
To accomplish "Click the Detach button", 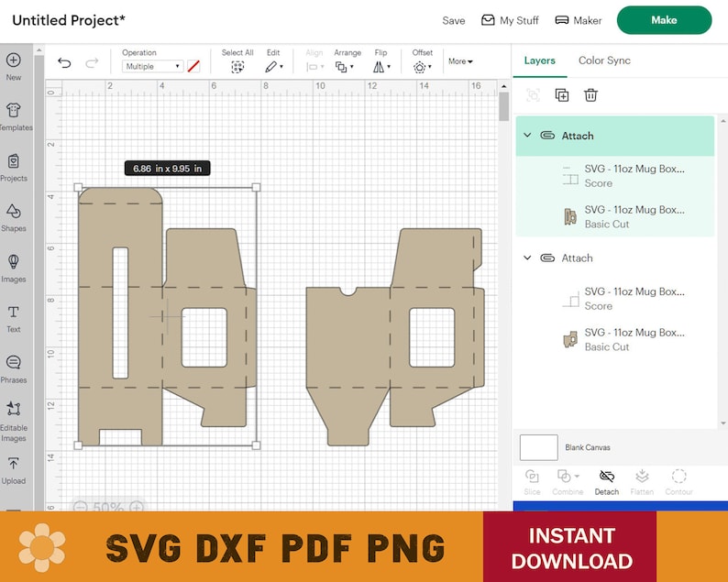I will pos(607,482).
